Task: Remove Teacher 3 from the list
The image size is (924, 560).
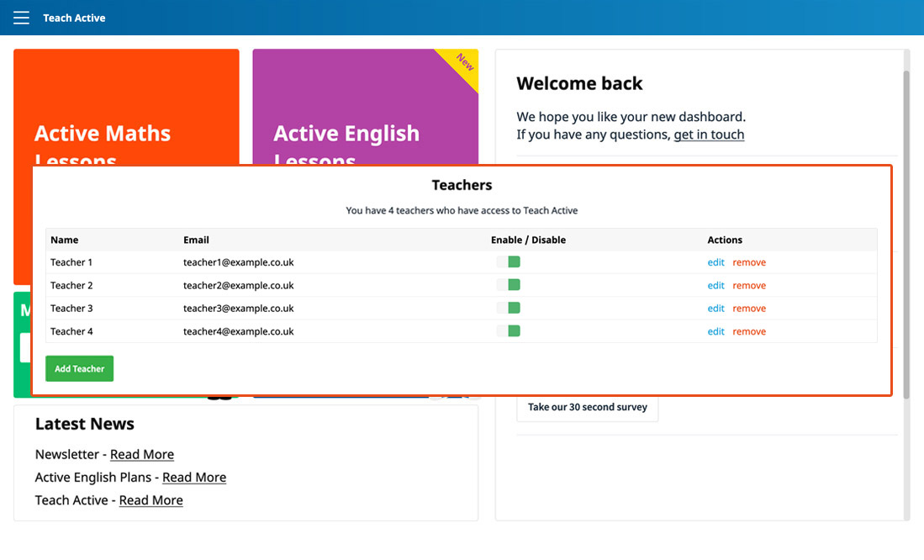Action: (749, 309)
